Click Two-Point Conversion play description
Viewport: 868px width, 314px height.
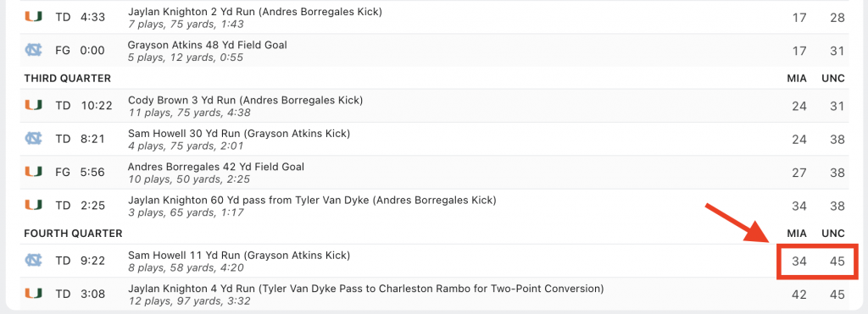pyautogui.click(x=366, y=288)
